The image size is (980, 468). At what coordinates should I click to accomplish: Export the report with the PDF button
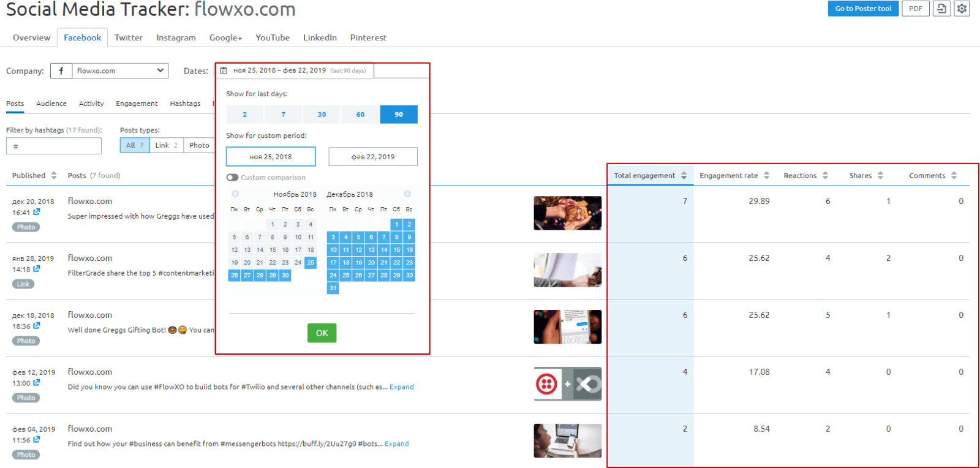(x=916, y=9)
